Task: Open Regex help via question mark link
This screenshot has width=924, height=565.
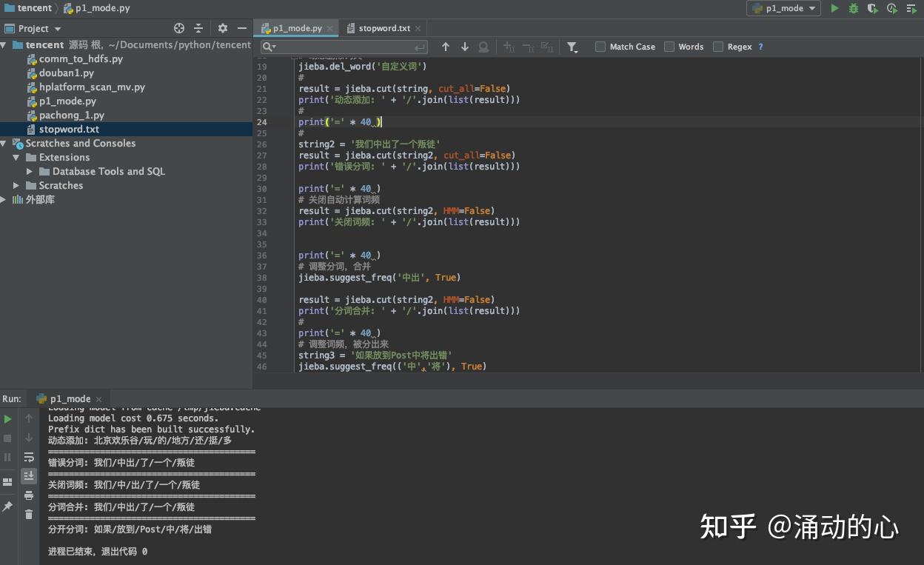Action: click(x=760, y=46)
